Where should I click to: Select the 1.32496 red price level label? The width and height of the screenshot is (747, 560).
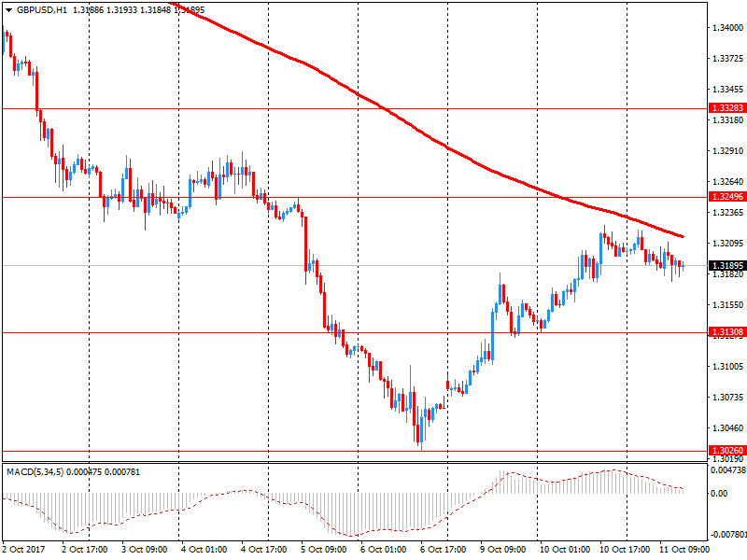coord(727,197)
